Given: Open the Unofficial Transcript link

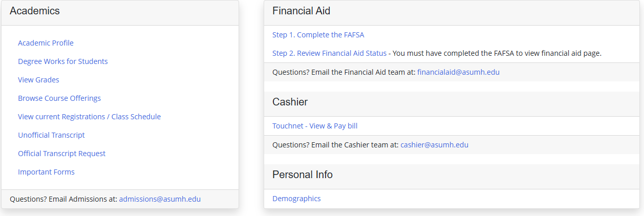Looking at the screenshot, I should [51, 135].
